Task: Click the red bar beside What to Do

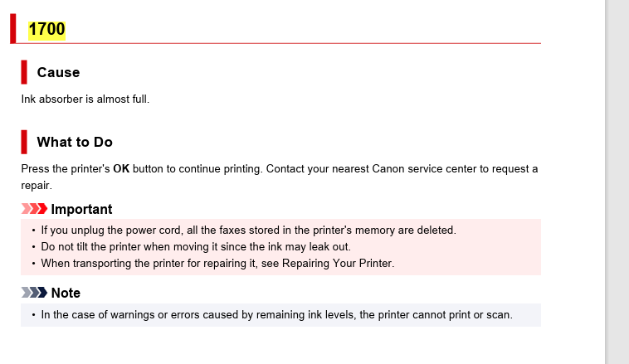Action: [24, 142]
